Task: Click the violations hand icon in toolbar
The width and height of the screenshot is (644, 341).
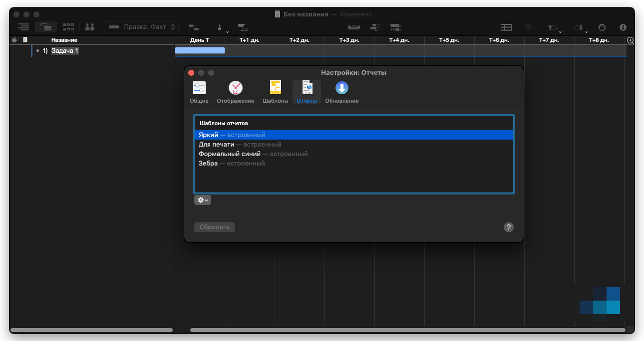Action: point(602,27)
